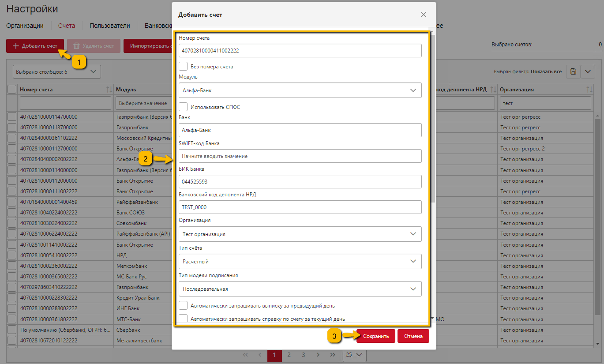Screen dimensions: 604x364
Task: Click sort icon for Банковский код депонента НРД
Action: click(493, 90)
